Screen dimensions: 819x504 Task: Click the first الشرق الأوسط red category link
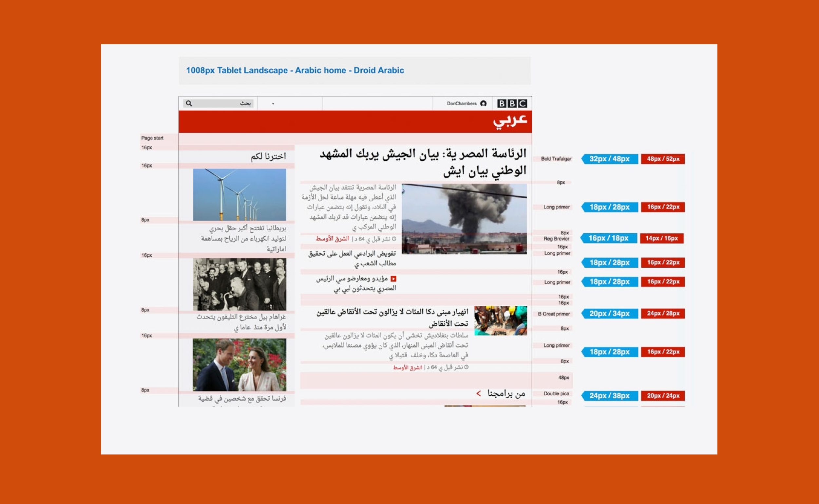pos(332,239)
